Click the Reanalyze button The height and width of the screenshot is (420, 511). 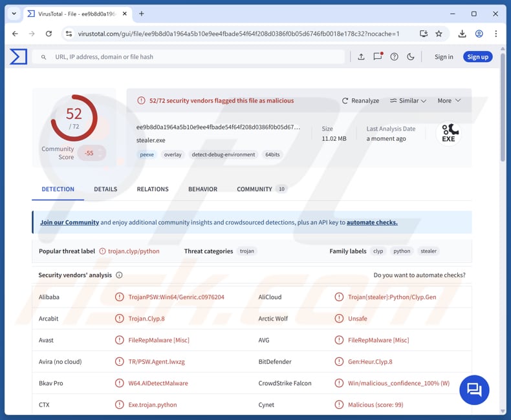coord(360,101)
